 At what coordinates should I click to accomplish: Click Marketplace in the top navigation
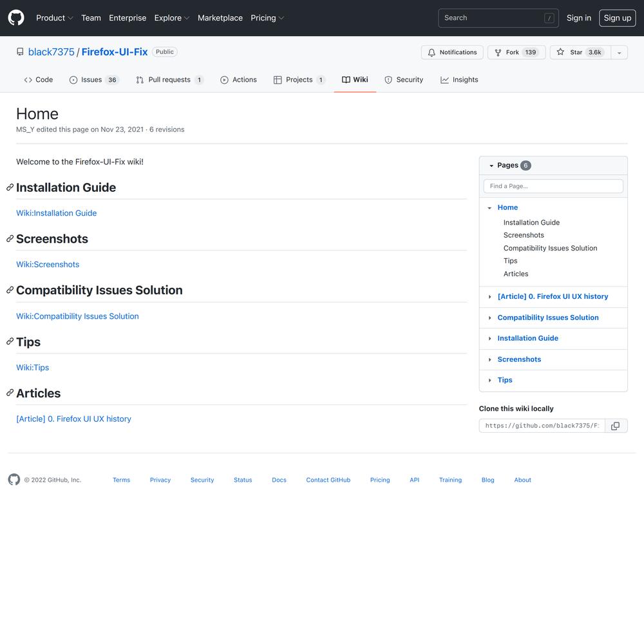point(220,18)
